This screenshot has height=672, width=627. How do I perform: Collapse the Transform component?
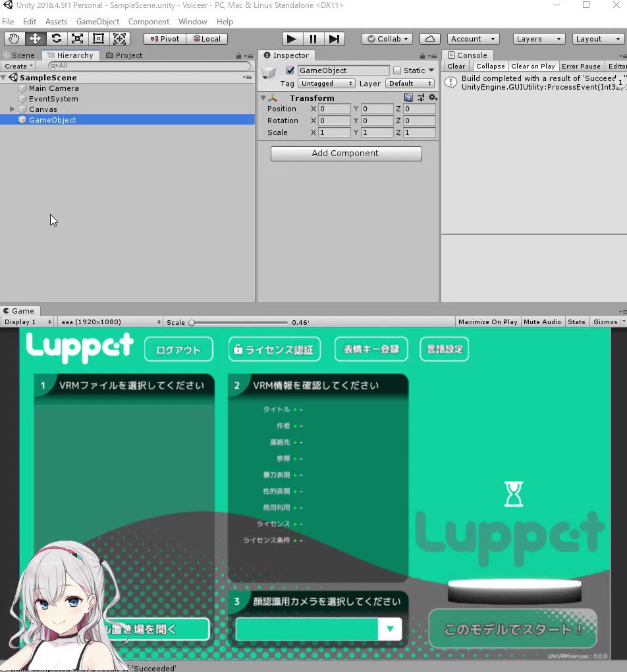263,98
